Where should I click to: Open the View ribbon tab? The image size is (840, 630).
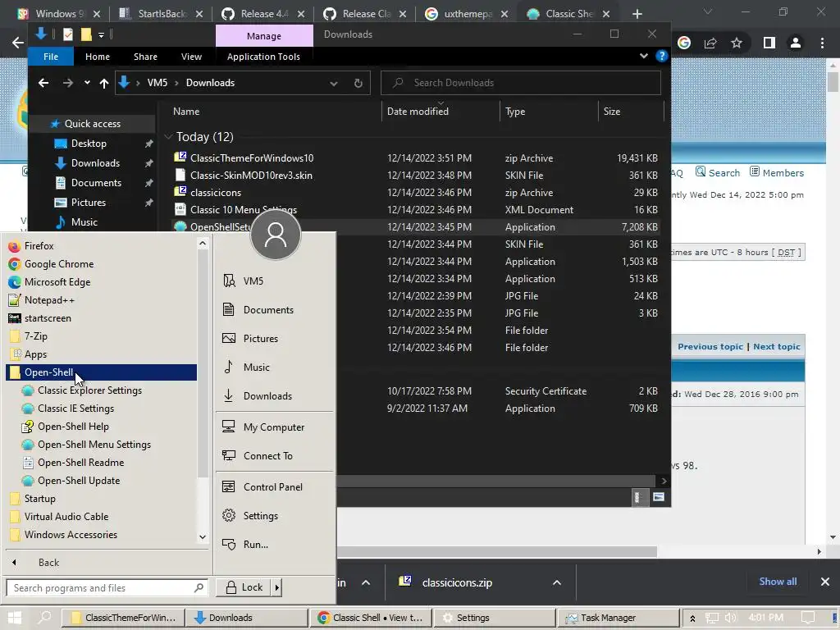tap(191, 57)
